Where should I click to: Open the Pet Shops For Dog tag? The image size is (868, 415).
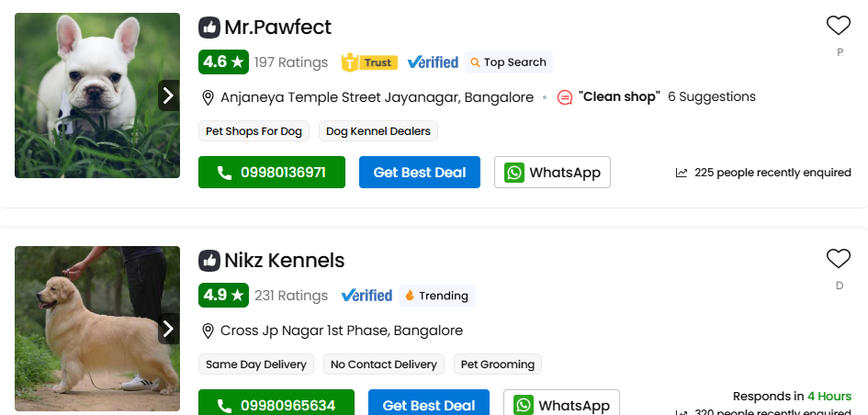pyautogui.click(x=254, y=131)
